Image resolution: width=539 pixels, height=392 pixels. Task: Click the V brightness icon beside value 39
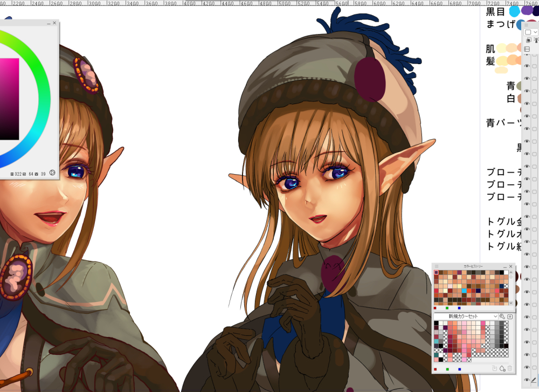[x=37, y=174]
